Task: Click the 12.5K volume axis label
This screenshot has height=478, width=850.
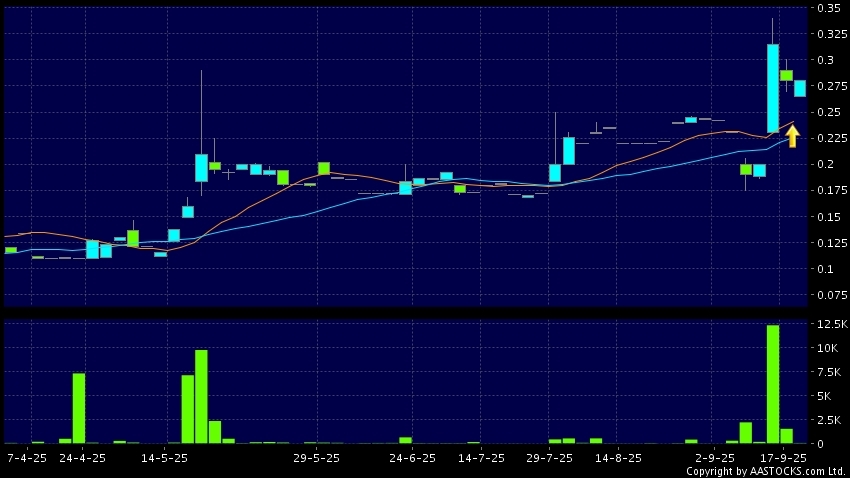Action: [x=832, y=324]
